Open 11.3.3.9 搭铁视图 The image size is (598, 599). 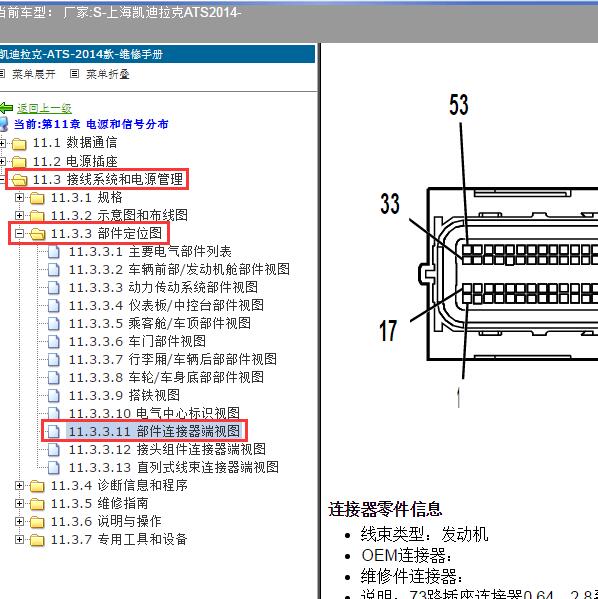(x=124, y=395)
